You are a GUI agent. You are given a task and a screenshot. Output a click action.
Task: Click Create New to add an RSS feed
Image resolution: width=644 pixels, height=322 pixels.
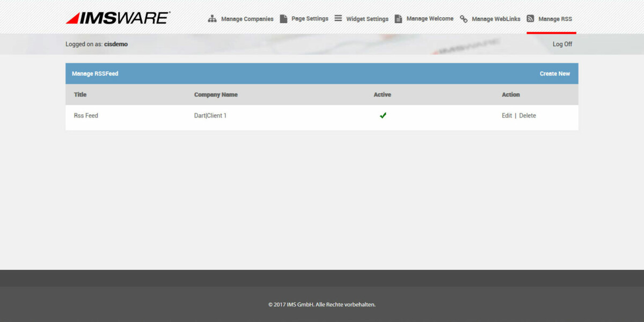coord(555,74)
